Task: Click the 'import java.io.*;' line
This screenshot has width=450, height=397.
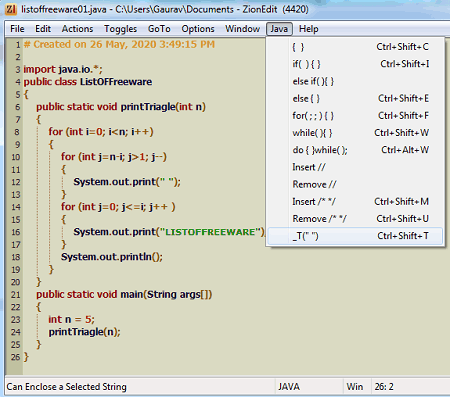Action: click(x=63, y=69)
